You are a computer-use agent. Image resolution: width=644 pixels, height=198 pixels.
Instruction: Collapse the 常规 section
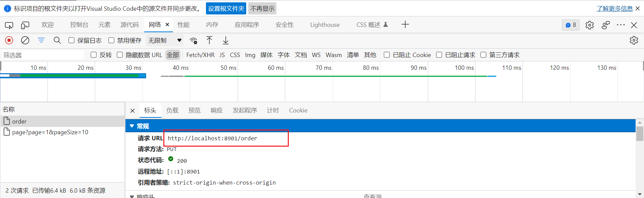click(x=132, y=126)
